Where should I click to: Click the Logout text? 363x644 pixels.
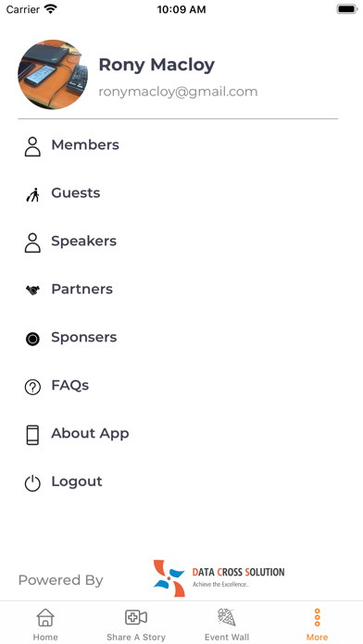tap(77, 481)
